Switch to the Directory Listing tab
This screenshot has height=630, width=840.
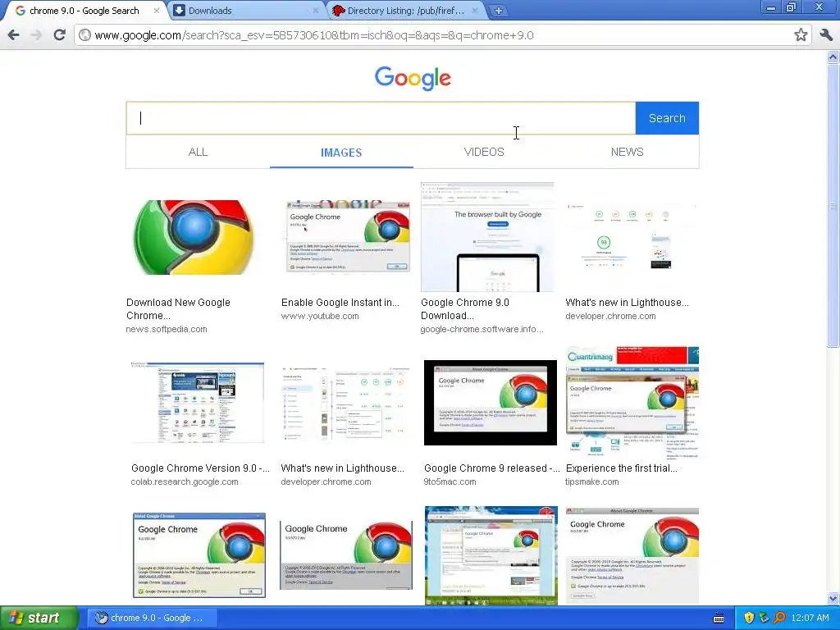tap(405, 11)
